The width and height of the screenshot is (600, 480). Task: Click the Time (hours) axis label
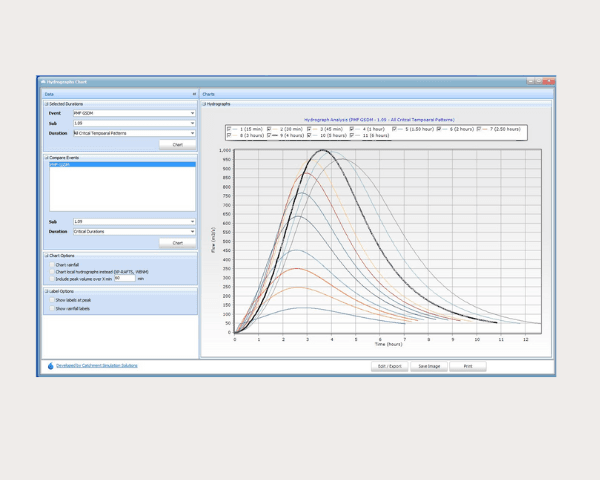tap(388, 344)
